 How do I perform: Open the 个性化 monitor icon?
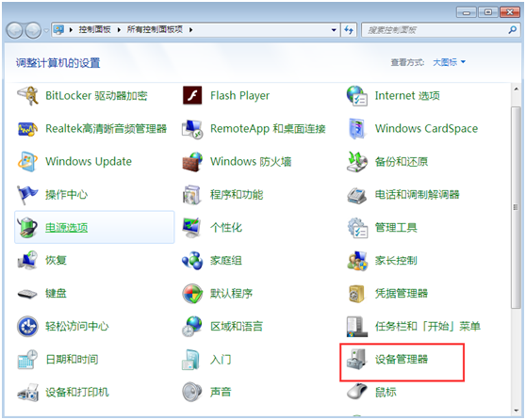pyautogui.click(x=192, y=228)
